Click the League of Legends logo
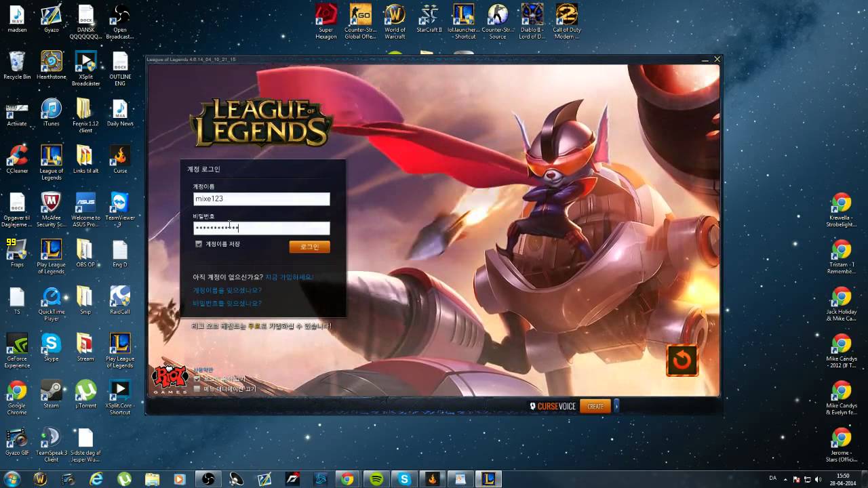868x488 pixels. coord(261,122)
